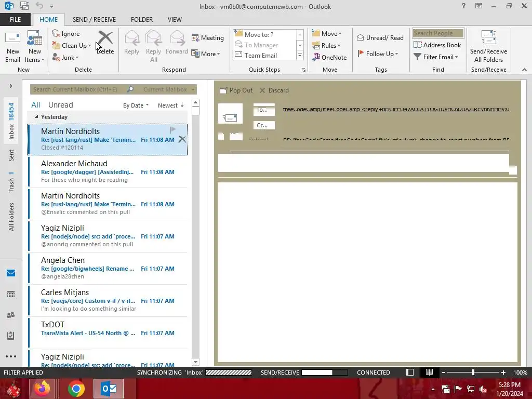The height and width of the screenshot is (399, 532).
Task: Open Firefox from the taskbar
Action: (42, 389)
